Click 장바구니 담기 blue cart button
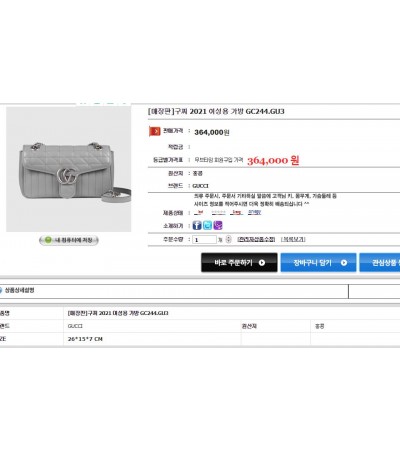The width and height of the screenshot is (400, 450). pyautogui.click(x=318, y=263)
